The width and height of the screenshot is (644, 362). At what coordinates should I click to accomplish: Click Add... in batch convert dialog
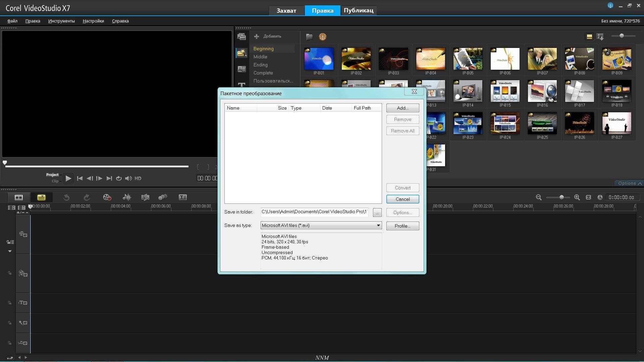(x=402, y=108)
